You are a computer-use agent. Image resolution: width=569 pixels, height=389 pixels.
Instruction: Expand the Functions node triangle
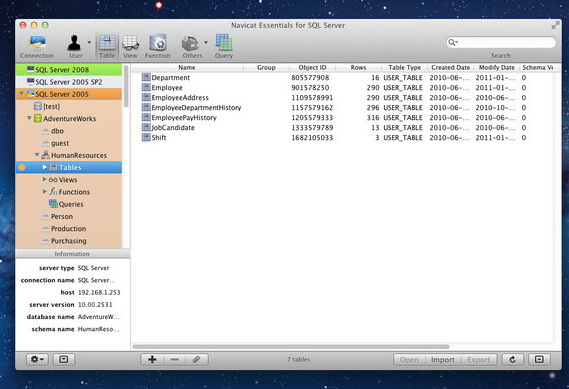[45, 192]
